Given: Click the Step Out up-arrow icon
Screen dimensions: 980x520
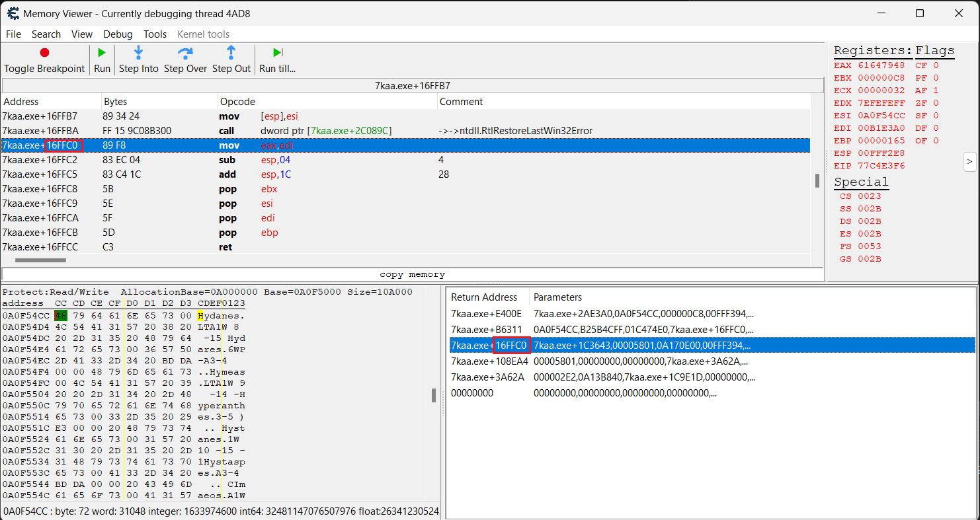Looking at the screenshot, I should (231, 53).
